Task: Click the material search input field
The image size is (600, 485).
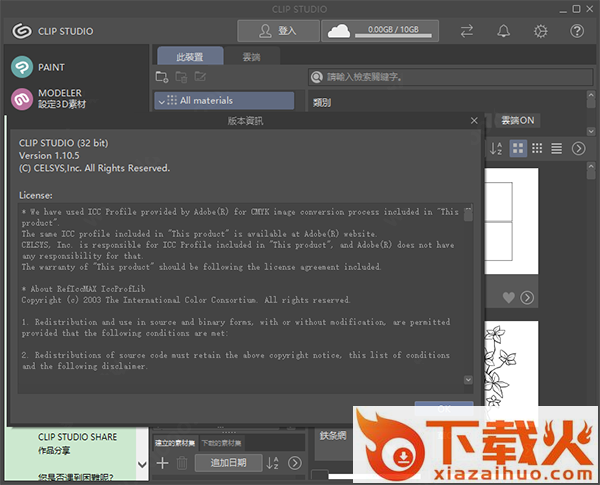Action: pyautogui.click(x=450, y=77)
